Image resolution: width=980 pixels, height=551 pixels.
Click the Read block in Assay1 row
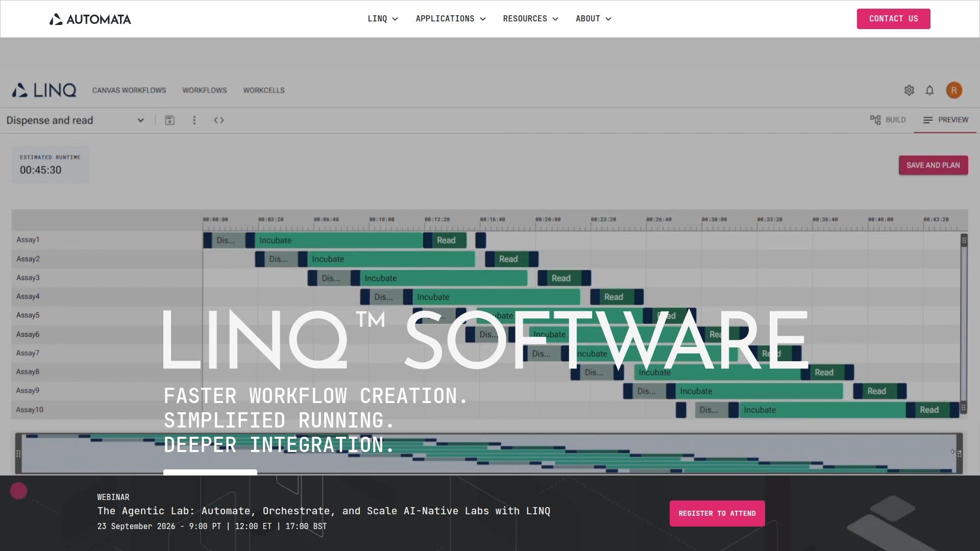tap(449, 240)
